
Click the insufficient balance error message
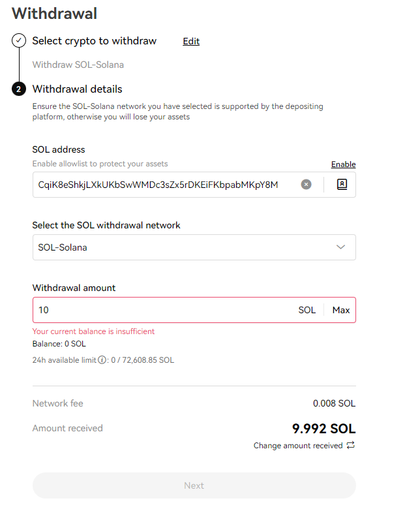(93, 331)
